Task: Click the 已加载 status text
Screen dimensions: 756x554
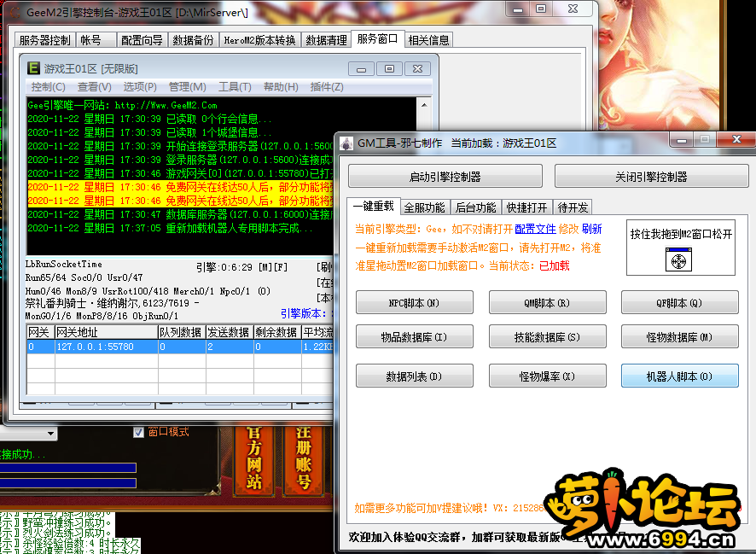Action: point(554,265)
